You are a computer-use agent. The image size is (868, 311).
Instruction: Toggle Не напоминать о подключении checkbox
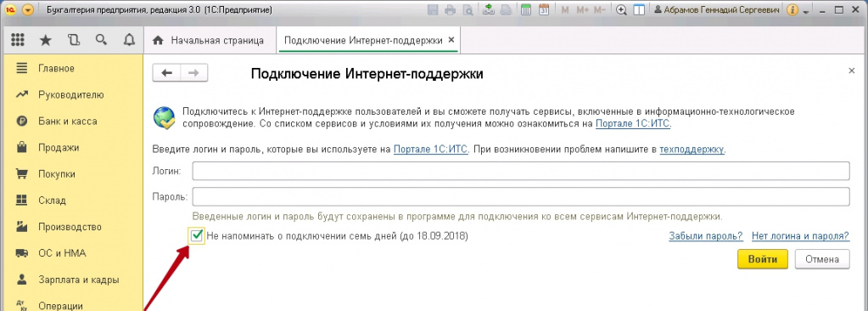pyautogui.click(x=197, y=236)
